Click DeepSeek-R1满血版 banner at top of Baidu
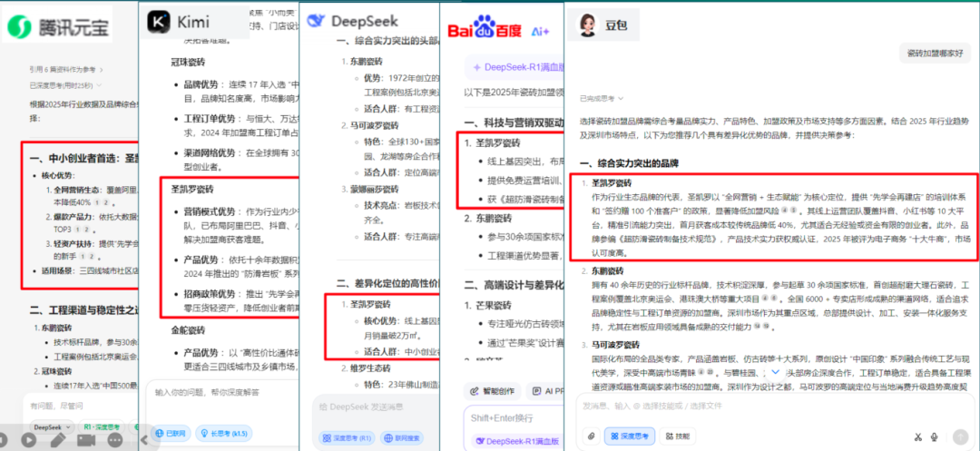980x451 pixels. click(x=515, y=67)
